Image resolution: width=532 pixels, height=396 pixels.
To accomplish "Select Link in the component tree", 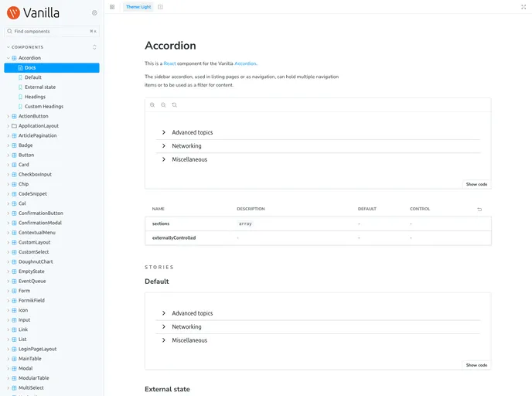I will click(23, 329).
